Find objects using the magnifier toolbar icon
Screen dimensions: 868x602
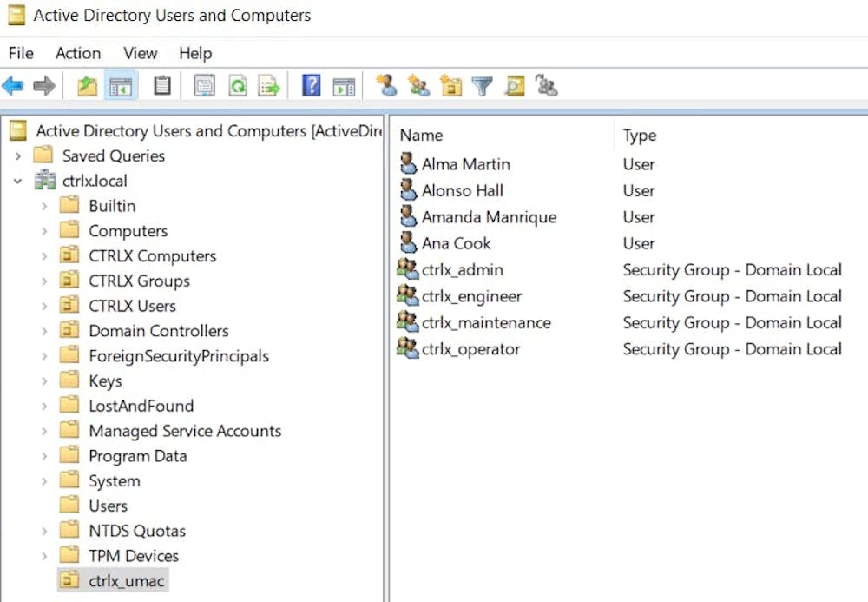click(513, 85)
